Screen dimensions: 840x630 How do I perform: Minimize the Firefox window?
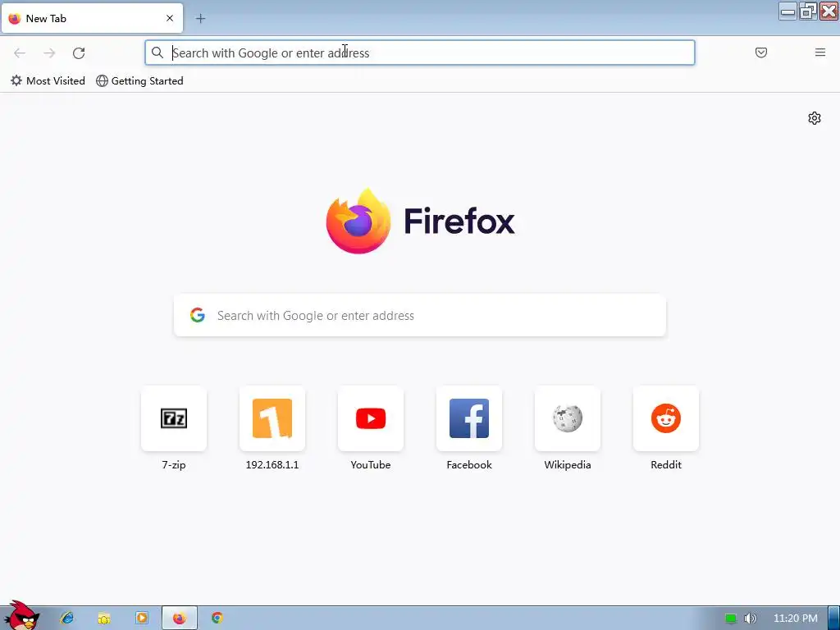pos(788,11)
